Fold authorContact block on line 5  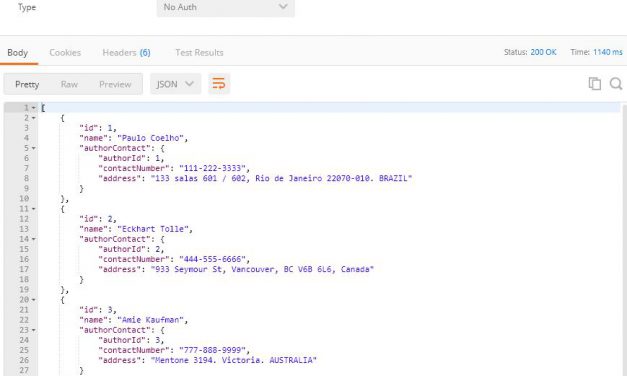pos(34,148)
